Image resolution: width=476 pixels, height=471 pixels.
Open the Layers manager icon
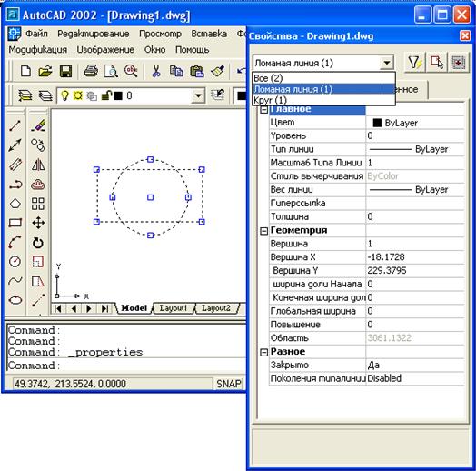[25, 95]
